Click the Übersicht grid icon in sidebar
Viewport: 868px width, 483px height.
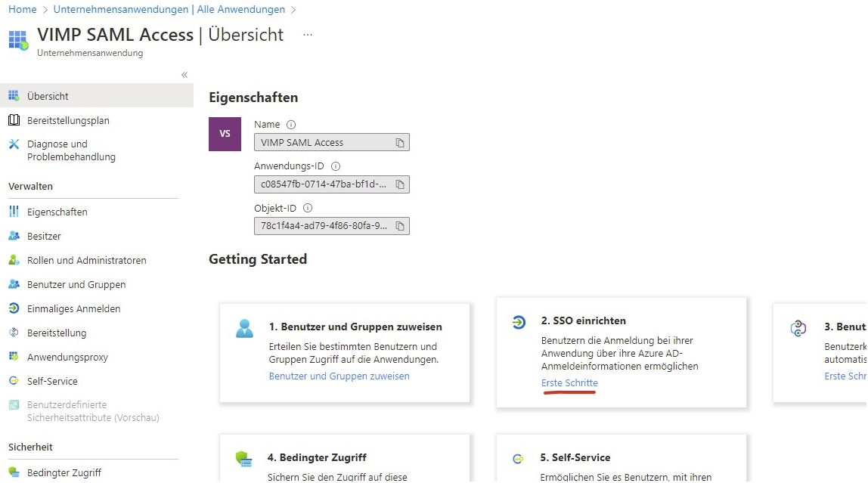(x=14, y=96)
